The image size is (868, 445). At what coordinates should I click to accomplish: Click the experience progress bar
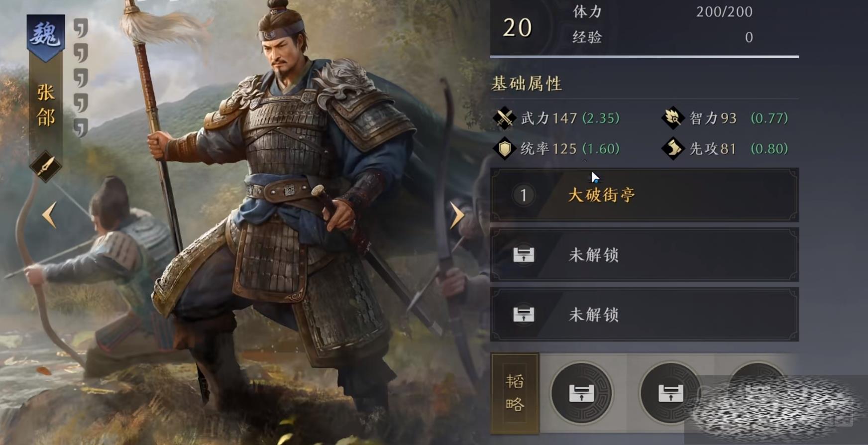coord(645,57)
